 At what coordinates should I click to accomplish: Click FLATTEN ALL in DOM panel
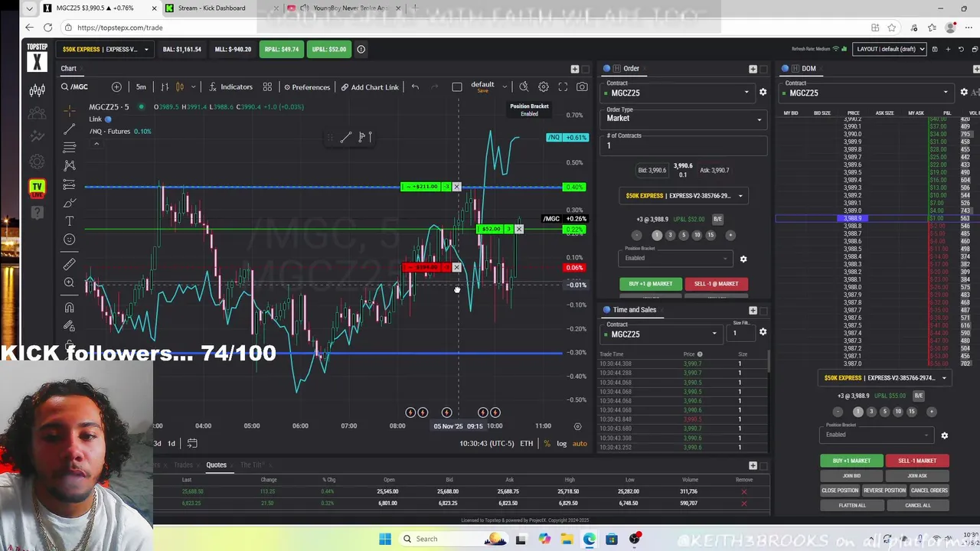point(851,505)
